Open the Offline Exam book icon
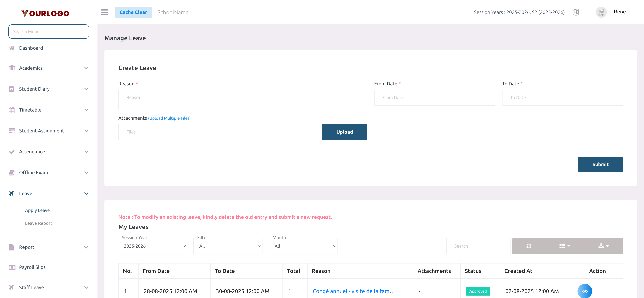Image resolution: width=644 pixels, height=298 pixels. [x=11, y=172]
